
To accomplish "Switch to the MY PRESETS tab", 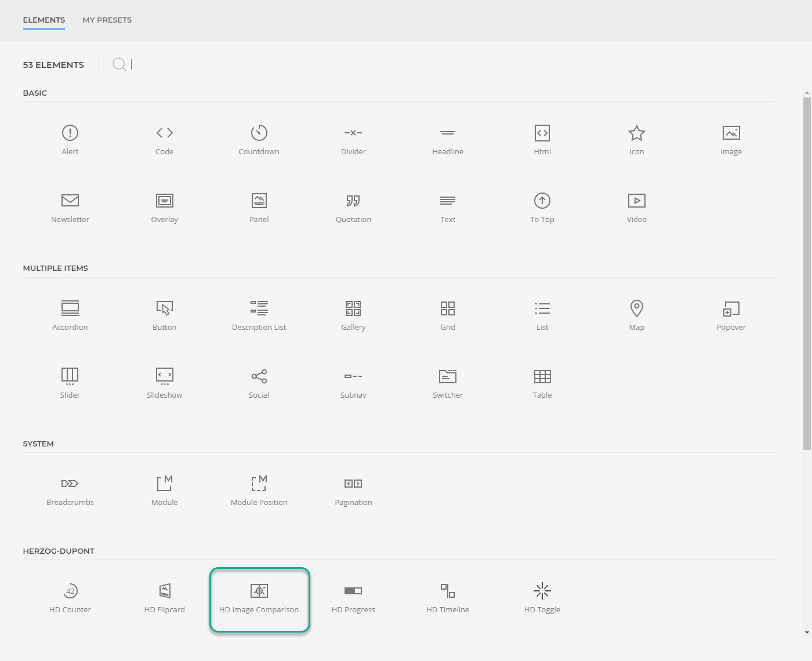I will 107,19.
